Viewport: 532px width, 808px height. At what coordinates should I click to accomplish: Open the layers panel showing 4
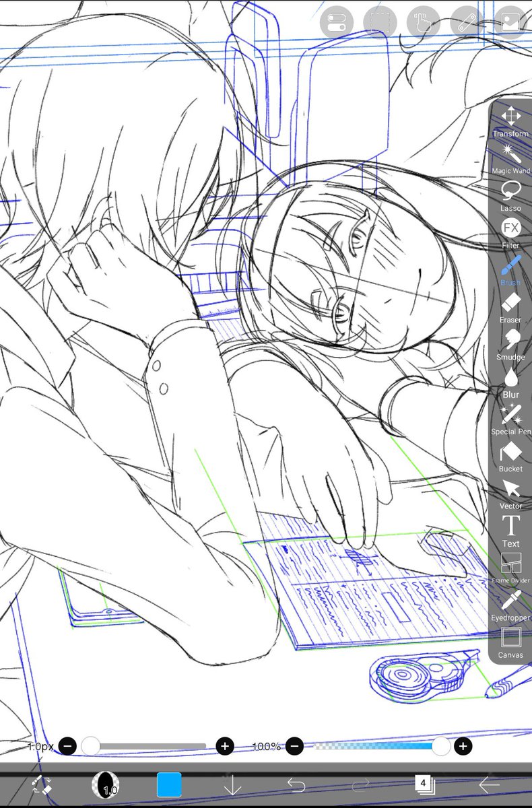coord(424,784)
